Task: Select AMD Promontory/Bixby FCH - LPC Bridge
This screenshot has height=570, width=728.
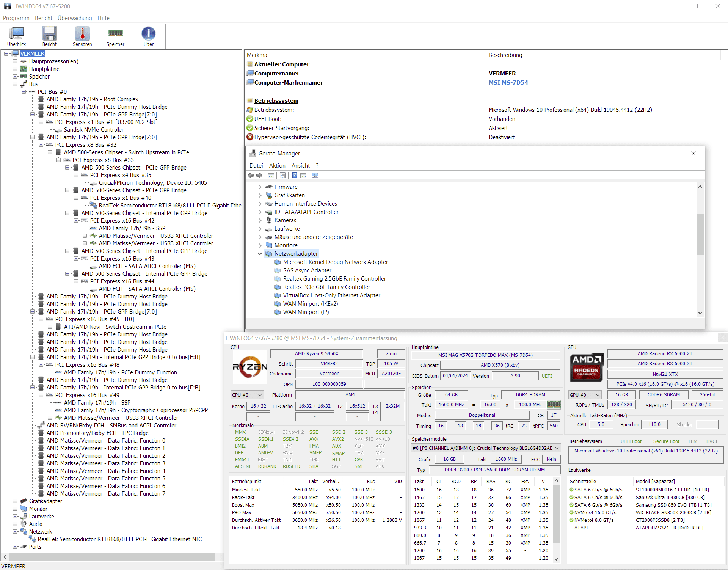Action: pos(97,433)
